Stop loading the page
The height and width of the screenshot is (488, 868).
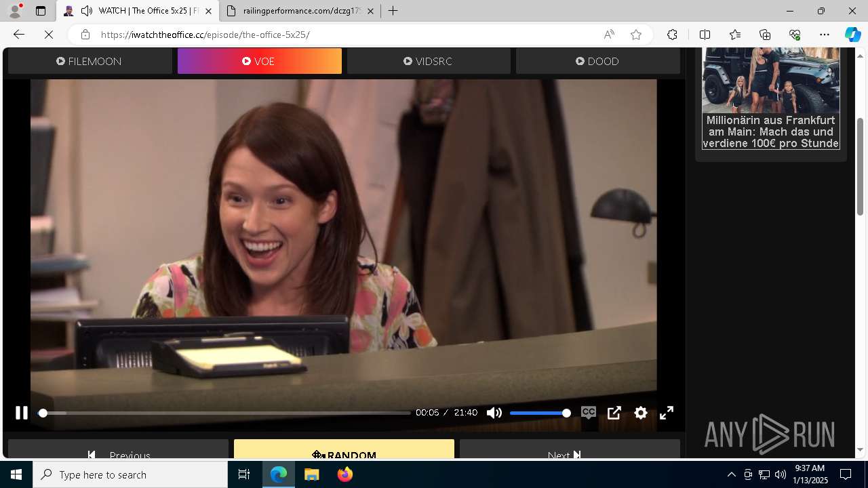coord(49,35)
